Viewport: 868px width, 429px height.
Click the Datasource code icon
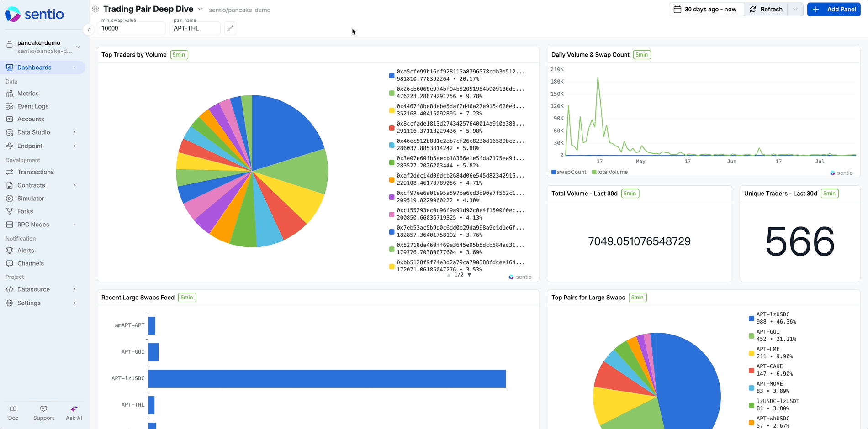click(9, 289)
